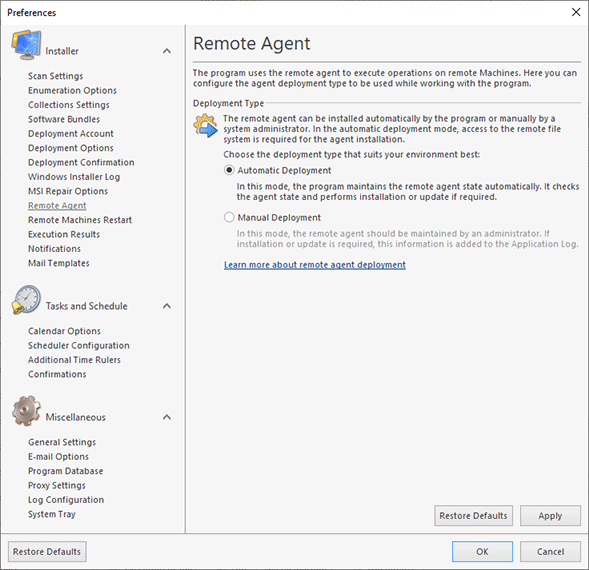Select the Automatic Deployment radio button
Viewport: 589px width, 570px height.
[229, 170]
